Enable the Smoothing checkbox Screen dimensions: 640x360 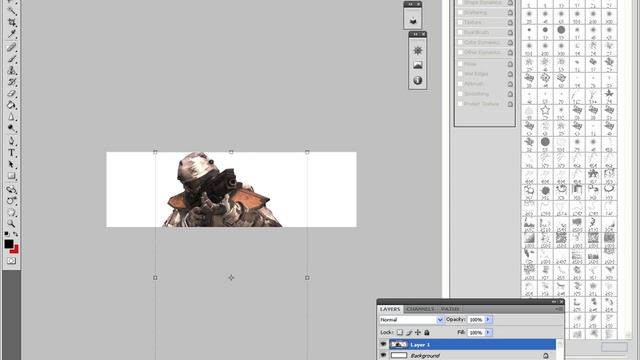click(460, 94)
